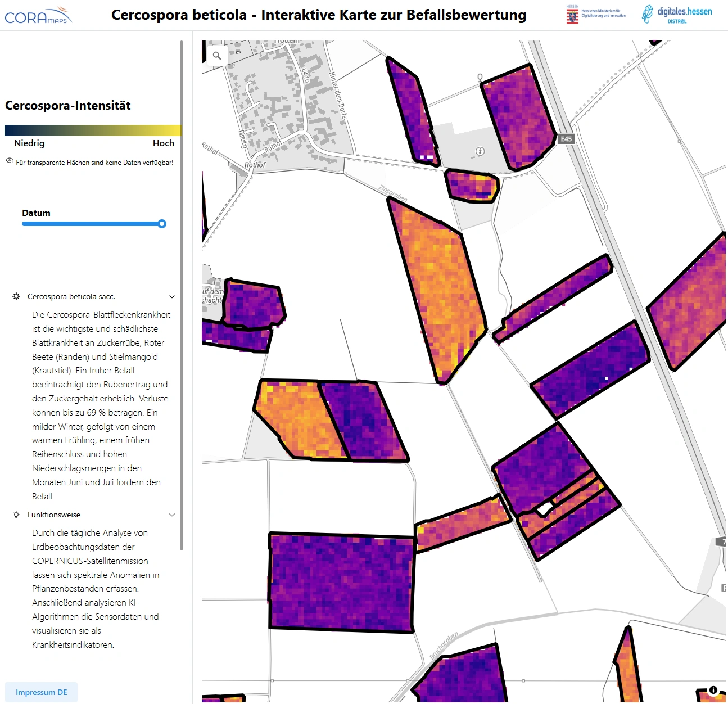This screenshot has width=728, height=704.
Task: Collapse Cercospora beticola sacc. using its chevron
Action: [172, 297]
